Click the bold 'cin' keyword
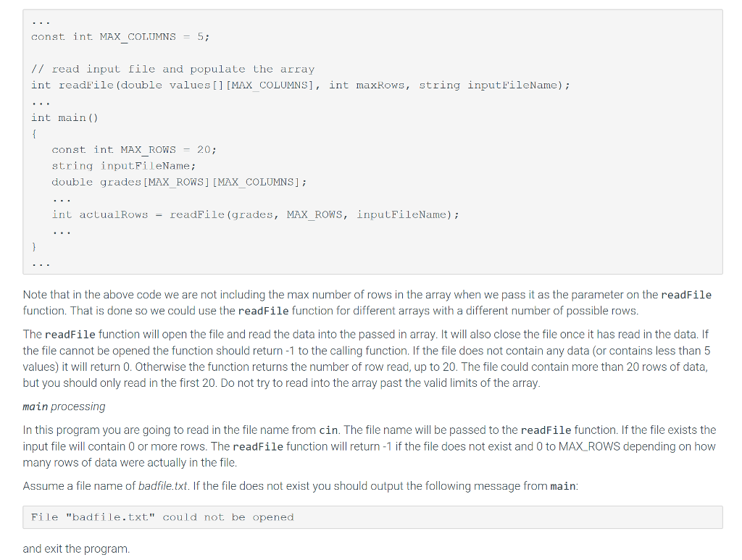Screen dimensions: 742x560 point(328,430)
